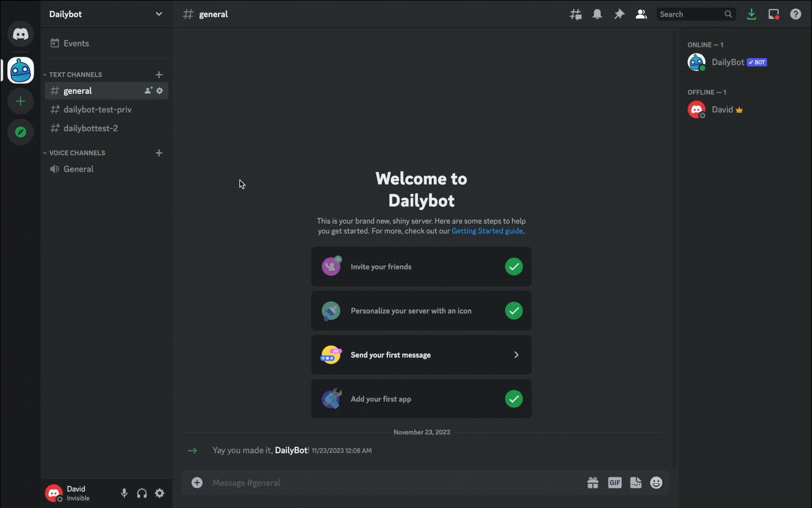812x508 pixels.
Task: Open the GIF picker
Action: (x=614, y=483)
